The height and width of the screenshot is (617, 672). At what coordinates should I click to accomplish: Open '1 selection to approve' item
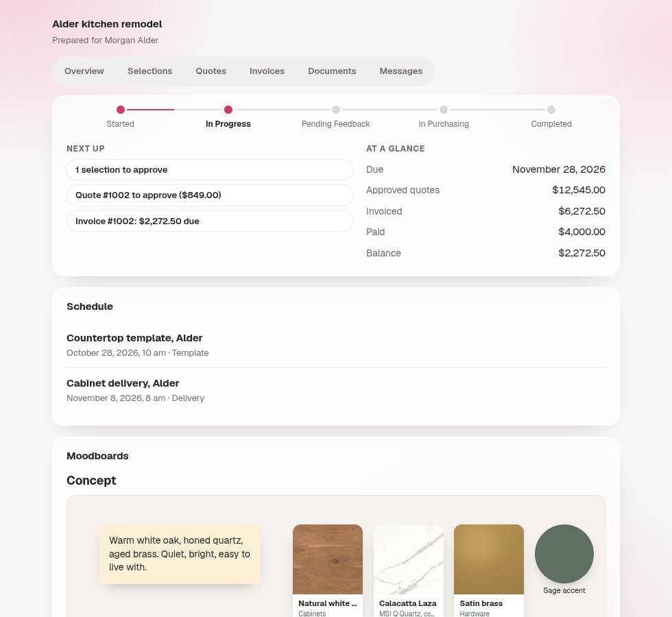coord(210,170)
